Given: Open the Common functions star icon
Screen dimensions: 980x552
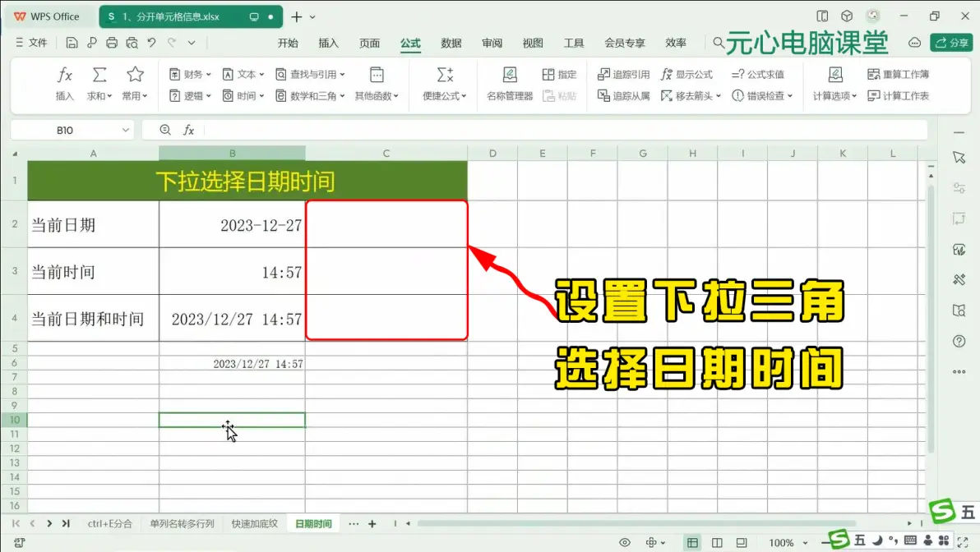Looking at the screenshot, I should (x=134, y=76).
